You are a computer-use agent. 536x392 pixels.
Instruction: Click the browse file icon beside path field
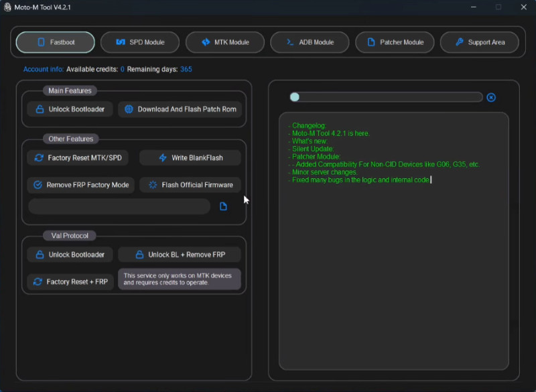[x=223, y=206]
